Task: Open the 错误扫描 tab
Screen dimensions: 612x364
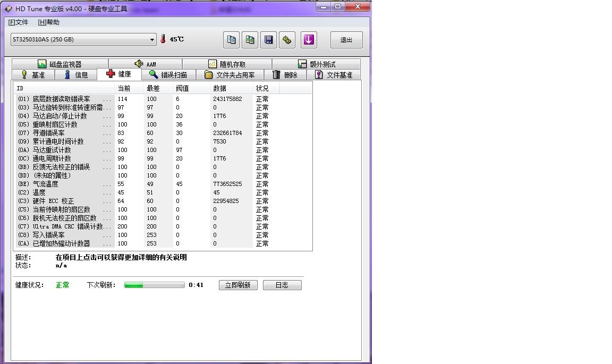Action: [x=168, y=75]
